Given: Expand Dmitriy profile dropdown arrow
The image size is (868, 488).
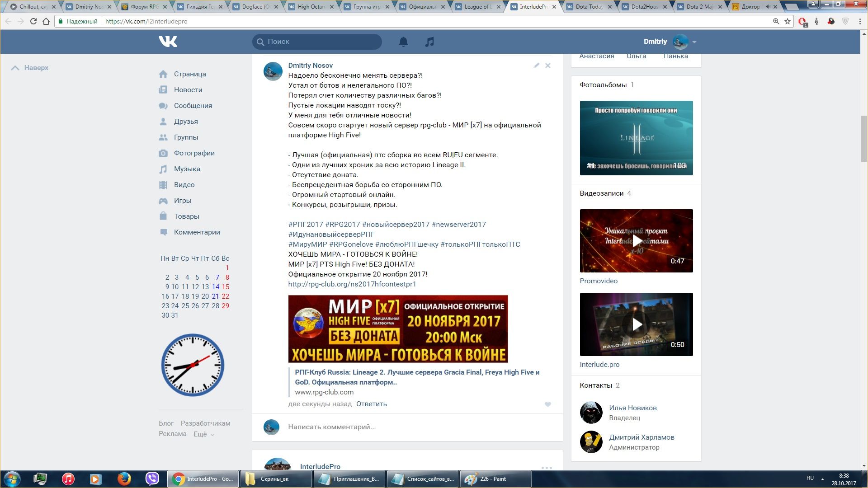Looking at the screenshot, I should tap(694, 42).
